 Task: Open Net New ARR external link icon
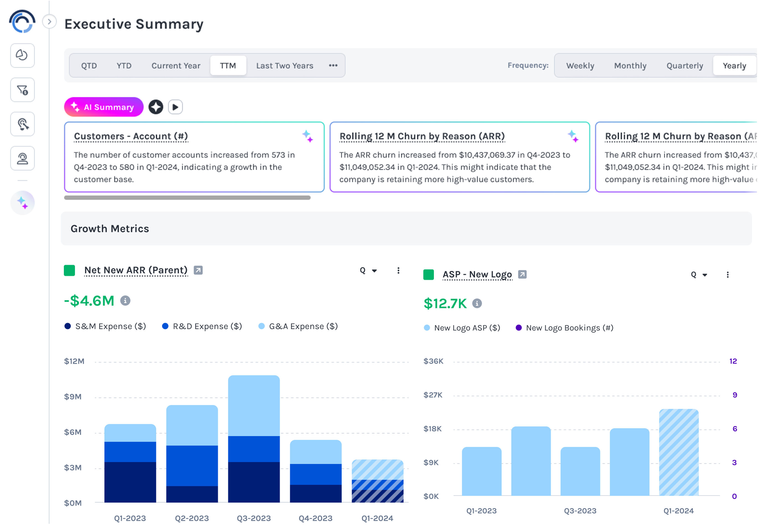198,270
